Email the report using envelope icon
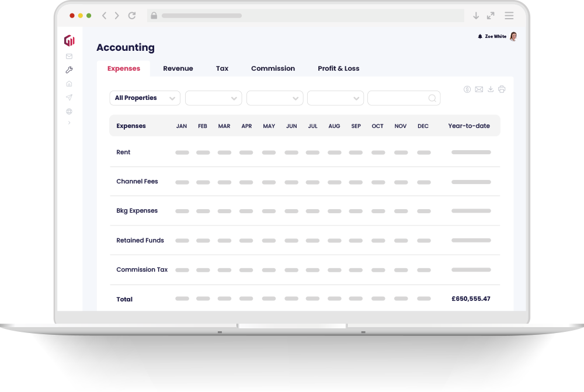Image resolution: width=584 pixels, height=392 pixels. [479, 89]
